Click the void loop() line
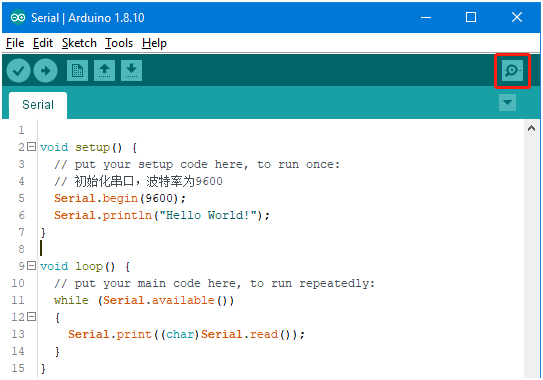The height and width of the screenshot is (380, 543). click(85, 266)
